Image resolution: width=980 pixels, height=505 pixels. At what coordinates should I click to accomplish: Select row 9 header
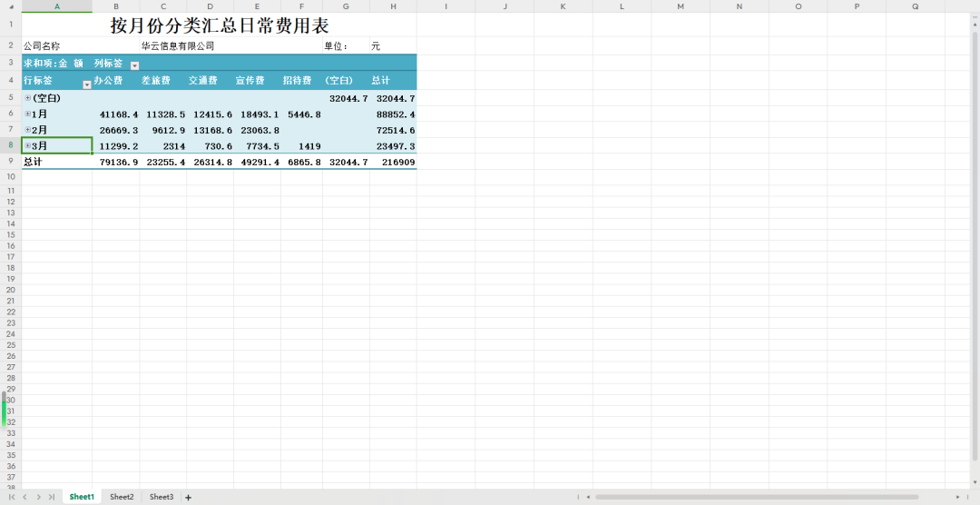tap(11, 162)
